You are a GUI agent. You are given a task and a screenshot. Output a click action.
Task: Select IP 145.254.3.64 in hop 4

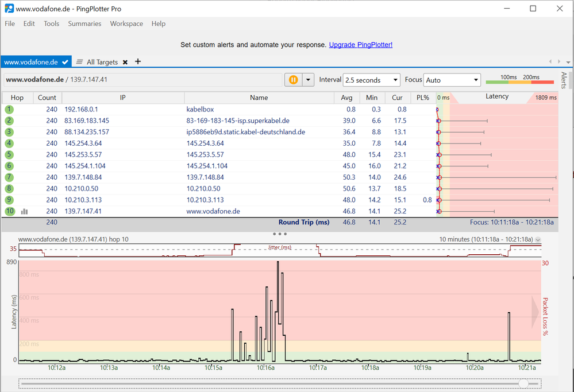coord(83,143)
